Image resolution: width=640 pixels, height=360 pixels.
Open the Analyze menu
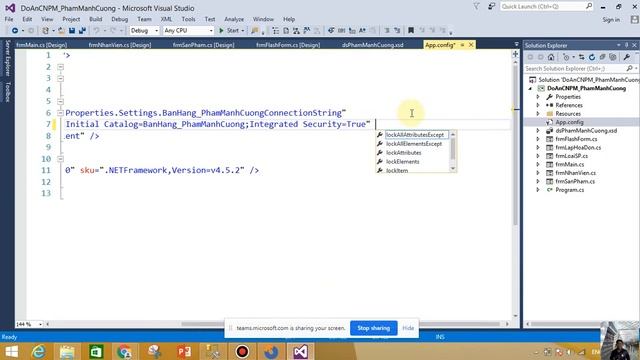point(234,19)
